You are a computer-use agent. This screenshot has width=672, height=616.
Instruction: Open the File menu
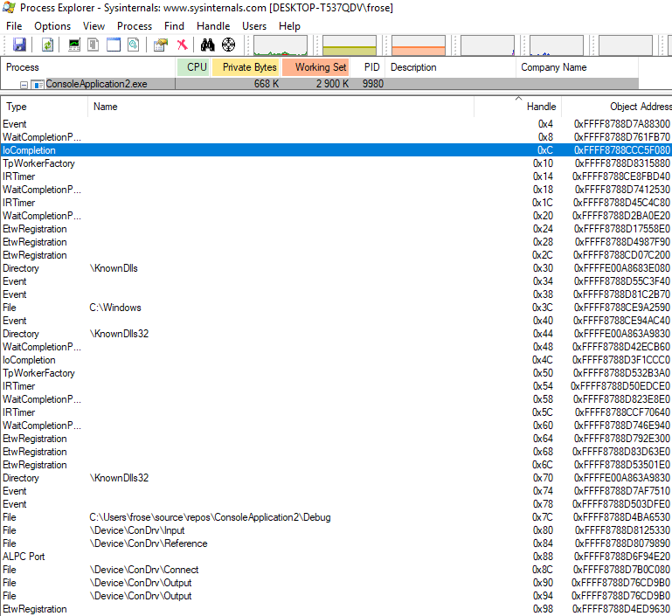[x=14, y=26]
